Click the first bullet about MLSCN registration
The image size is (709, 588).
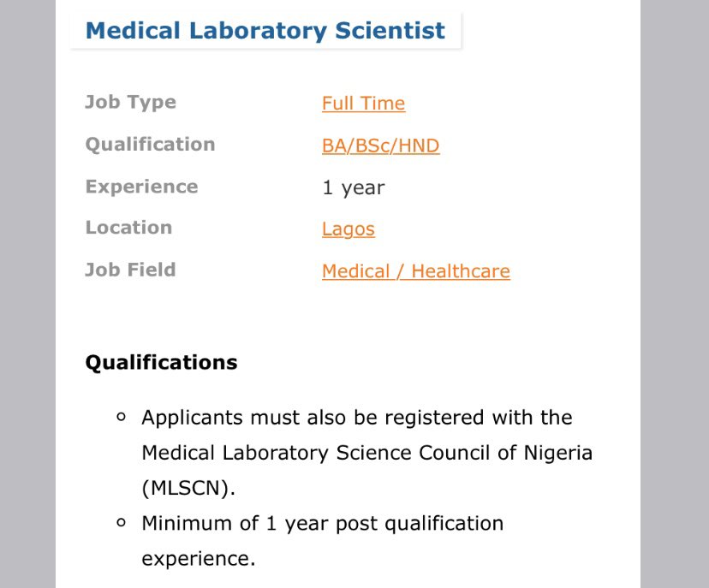pyautogui.click(x=366, y=453)
